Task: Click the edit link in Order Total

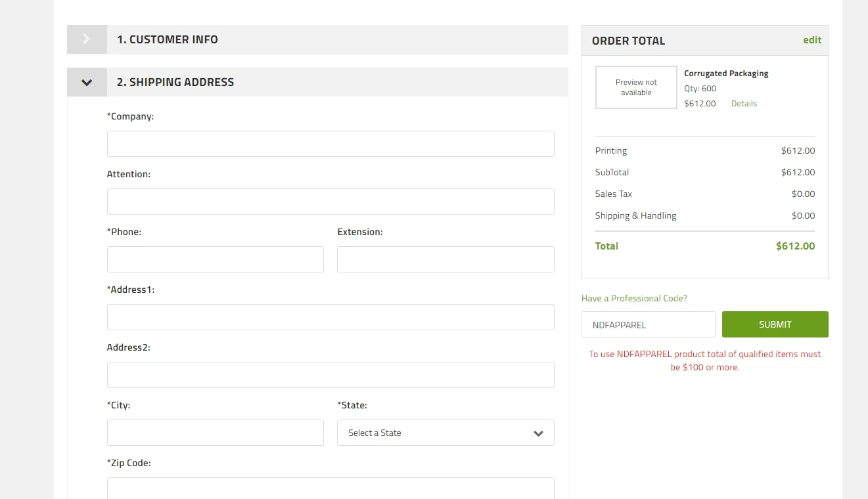Action: [812, 40]
